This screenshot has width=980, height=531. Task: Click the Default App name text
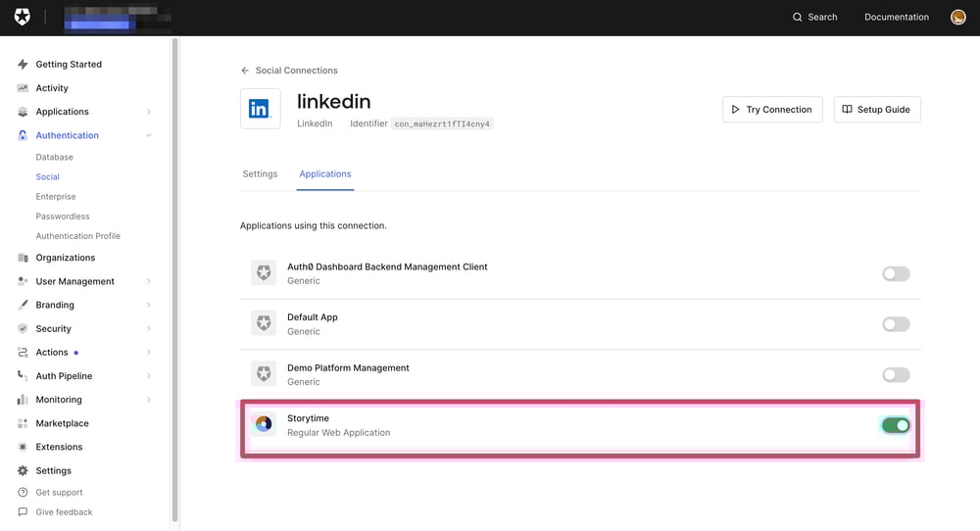[313, 316]
